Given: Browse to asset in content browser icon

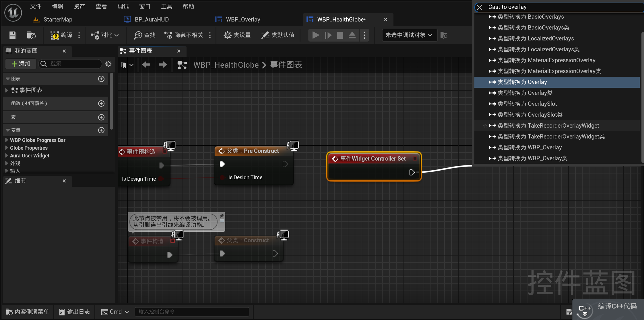Looking at the screenshot, I should (31, 35).
